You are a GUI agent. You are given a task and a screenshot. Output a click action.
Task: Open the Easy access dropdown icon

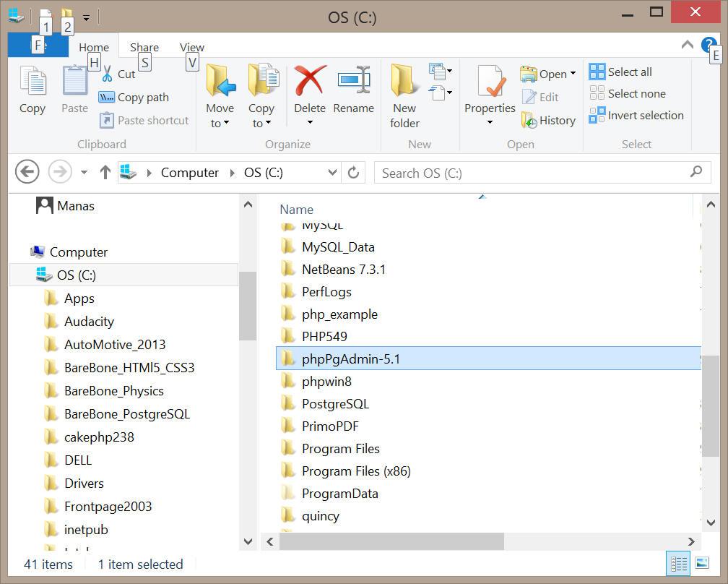441,93
